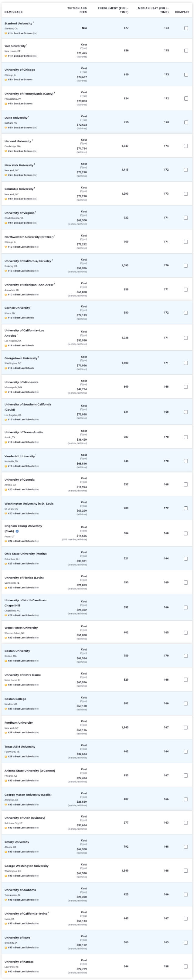Click the blue verified badge beside Brigham Young University
The image size is (194, 980).
17,531
